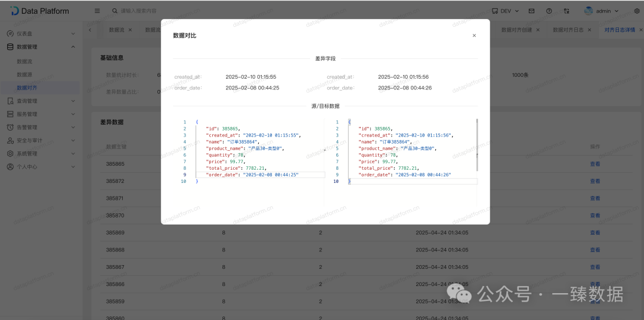This screenshot has width=644, height=320.
Task: Click the 个人中心 user icon
Action: pyautogui.click(x=10, y=167)
